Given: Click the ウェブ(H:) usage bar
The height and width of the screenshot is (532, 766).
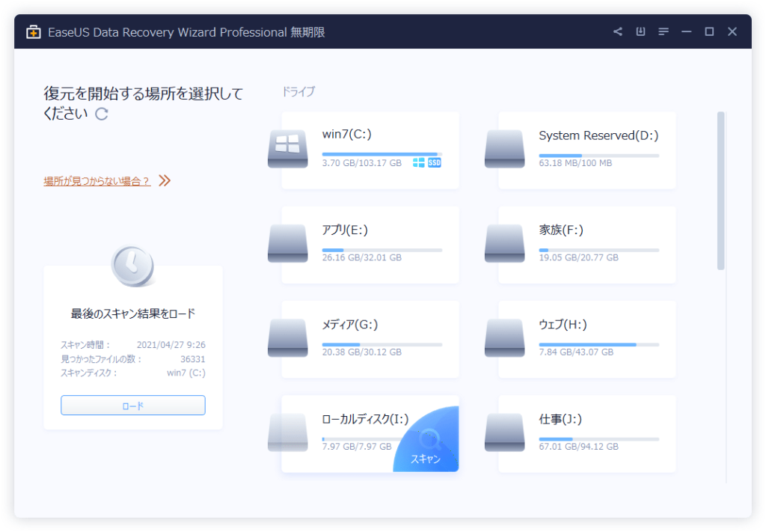Looking at the screenshot, I should point(599,345).
